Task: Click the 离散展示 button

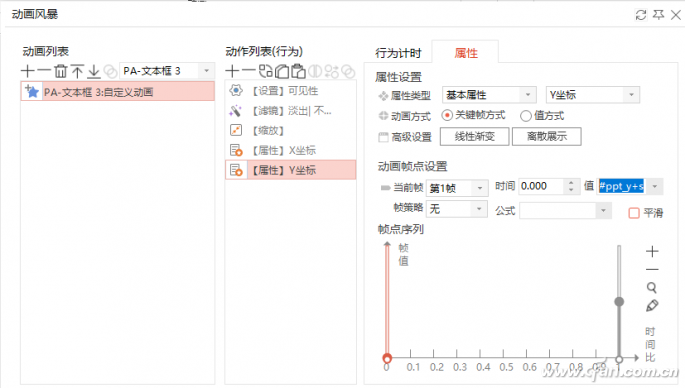Action: (547, 136)
